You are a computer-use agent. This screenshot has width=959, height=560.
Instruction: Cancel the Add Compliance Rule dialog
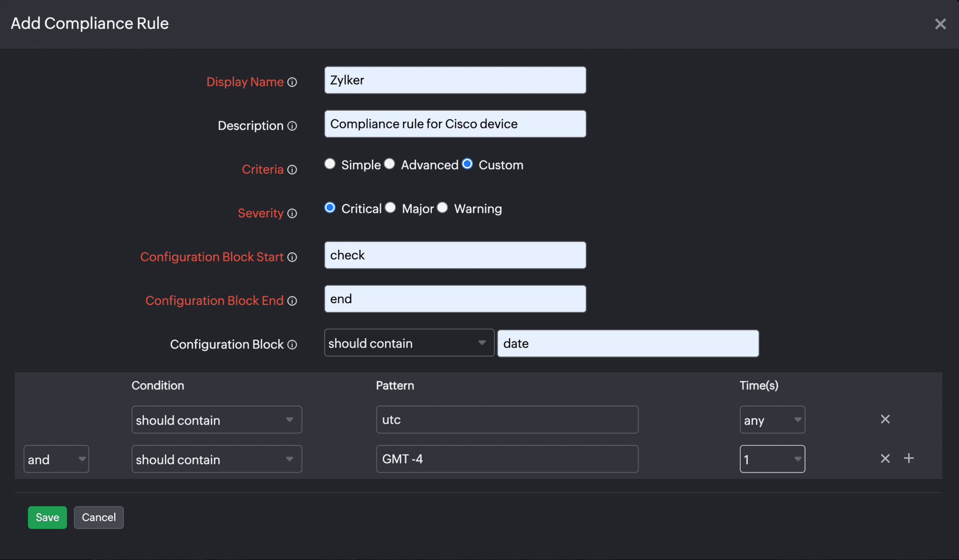coord(98,517)
